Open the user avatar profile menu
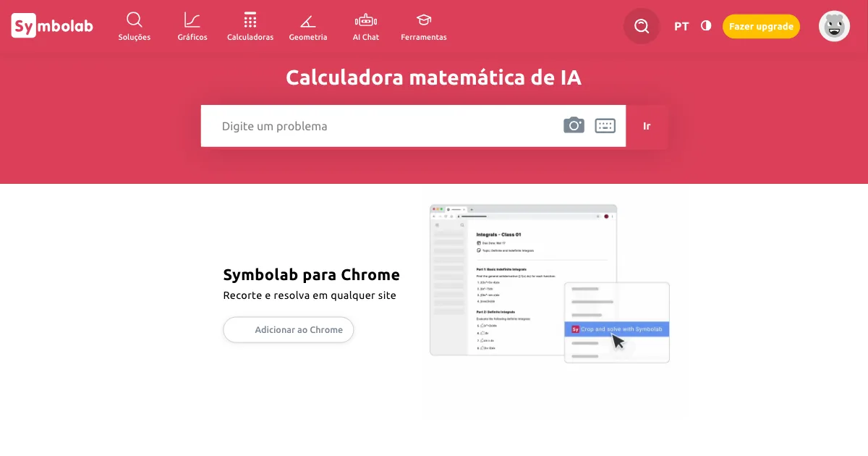868x456 pixels. coord(834,26)
